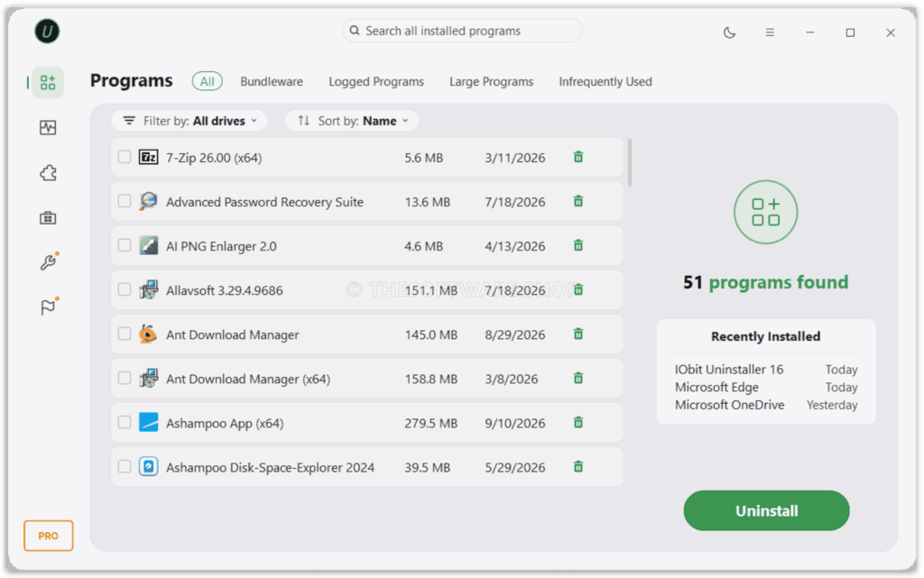Click IObit Uninstaller 16 in Recently Installed
Viewport: 924px width, 578px height.
click(x=729, y=369)
